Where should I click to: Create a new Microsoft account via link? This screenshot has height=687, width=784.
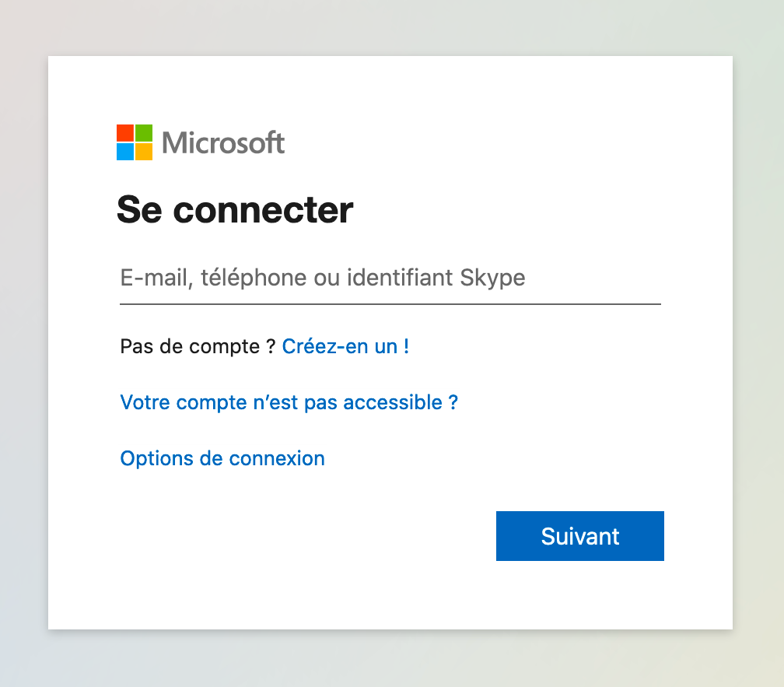coord(345,346)
